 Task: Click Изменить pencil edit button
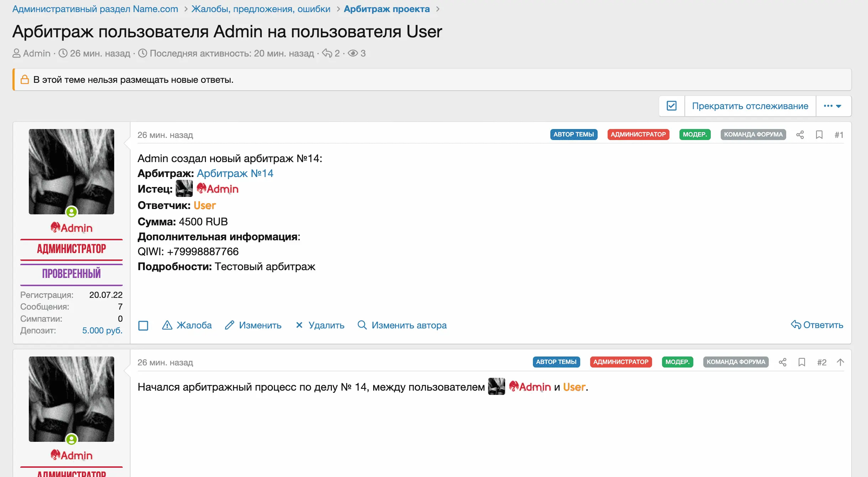click(x=253, y=325)
